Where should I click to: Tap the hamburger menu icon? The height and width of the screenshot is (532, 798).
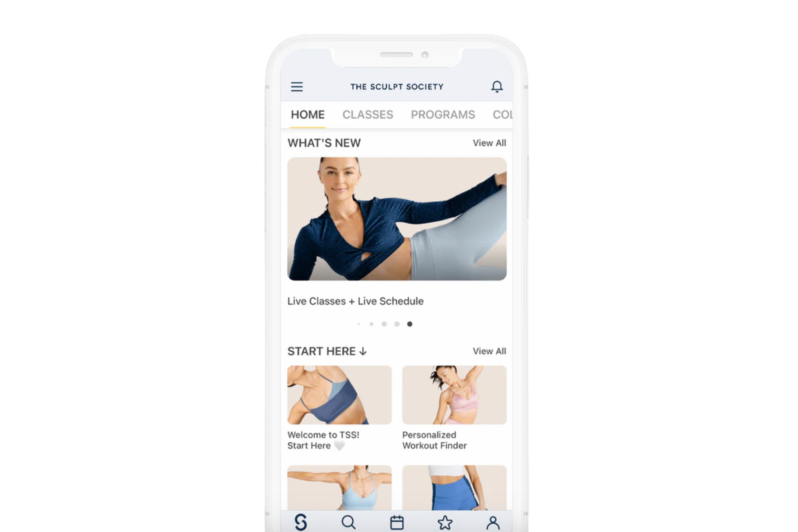click(x=296, y=87)
